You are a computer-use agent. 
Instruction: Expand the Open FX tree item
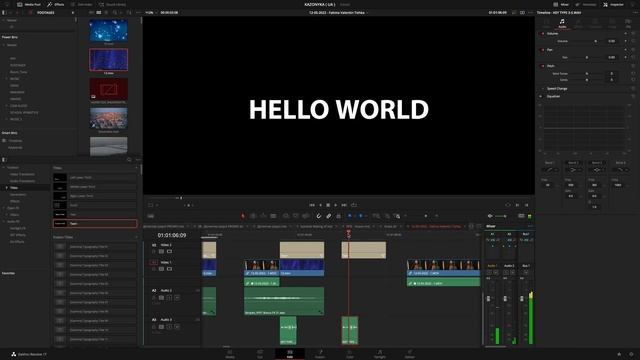click(4, 208)
